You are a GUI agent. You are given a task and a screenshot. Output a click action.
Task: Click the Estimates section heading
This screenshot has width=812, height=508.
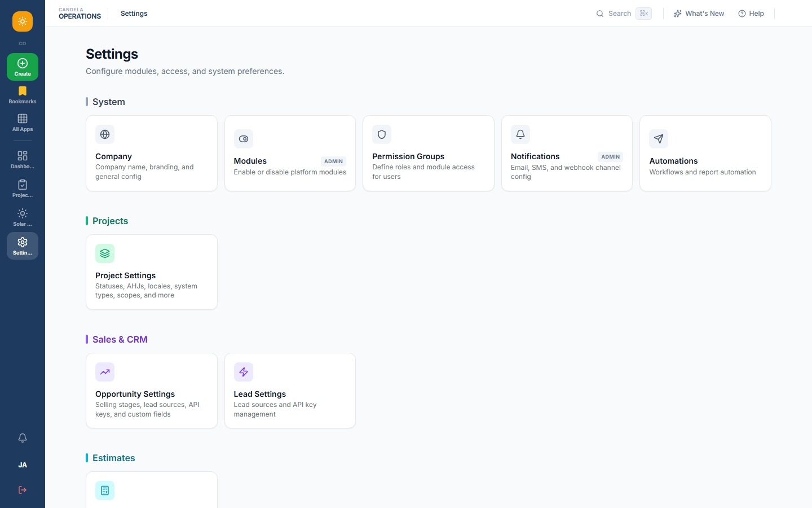[114, 458]
